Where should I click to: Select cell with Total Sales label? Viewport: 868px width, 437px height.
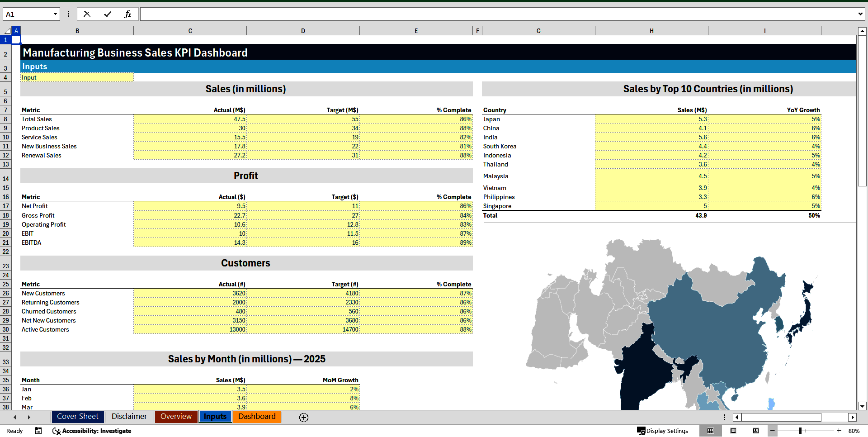77,119
